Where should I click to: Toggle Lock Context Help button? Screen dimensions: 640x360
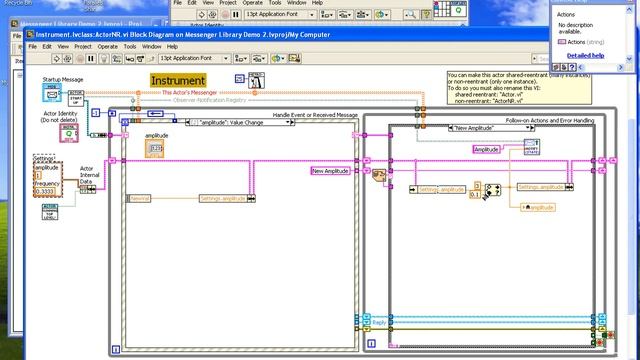[x=564, y=67]
